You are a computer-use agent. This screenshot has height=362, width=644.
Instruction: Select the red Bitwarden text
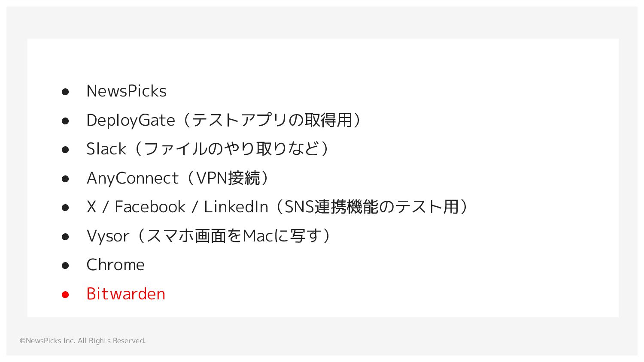click(126, 294)
